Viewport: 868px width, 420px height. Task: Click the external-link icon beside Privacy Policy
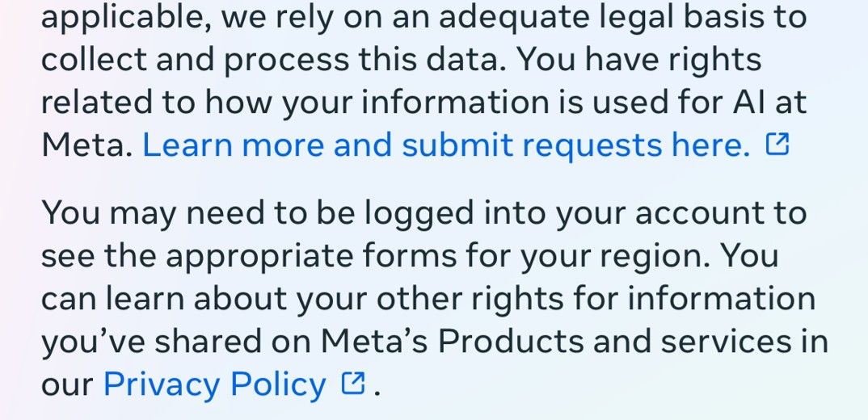tap(353, 384)
